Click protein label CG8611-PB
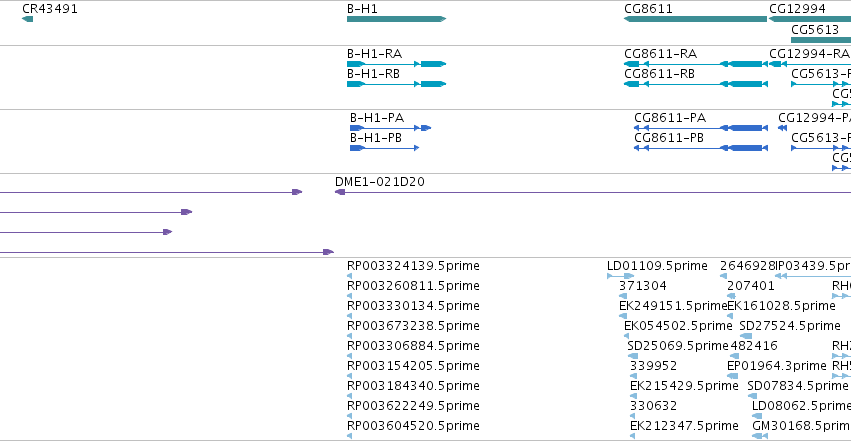This screenshot has height=441, width=851. point(669,138)
